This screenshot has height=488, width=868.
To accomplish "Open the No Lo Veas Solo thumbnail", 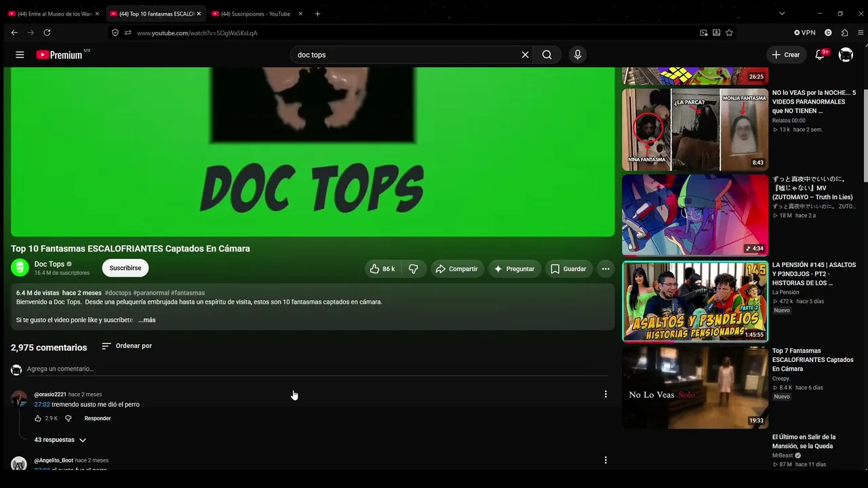I will (x=695, y=388).
